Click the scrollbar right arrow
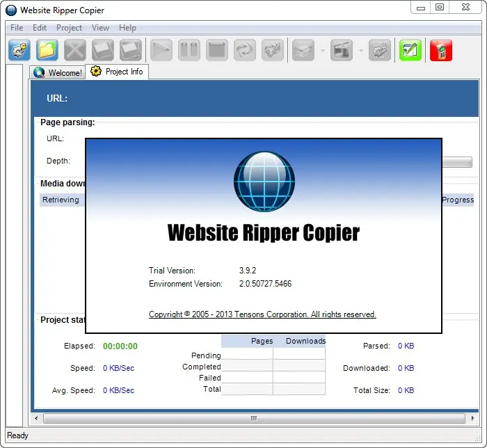 [x=472, y=418]
